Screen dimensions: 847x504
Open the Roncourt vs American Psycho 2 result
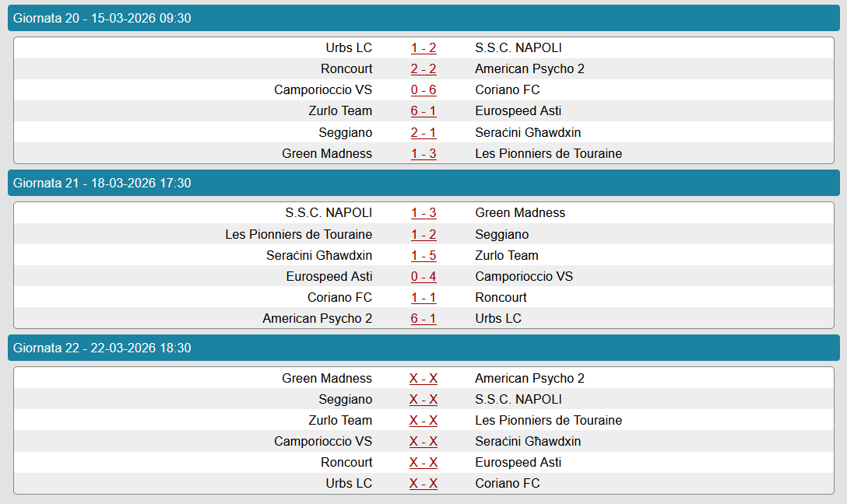(423, 69)
